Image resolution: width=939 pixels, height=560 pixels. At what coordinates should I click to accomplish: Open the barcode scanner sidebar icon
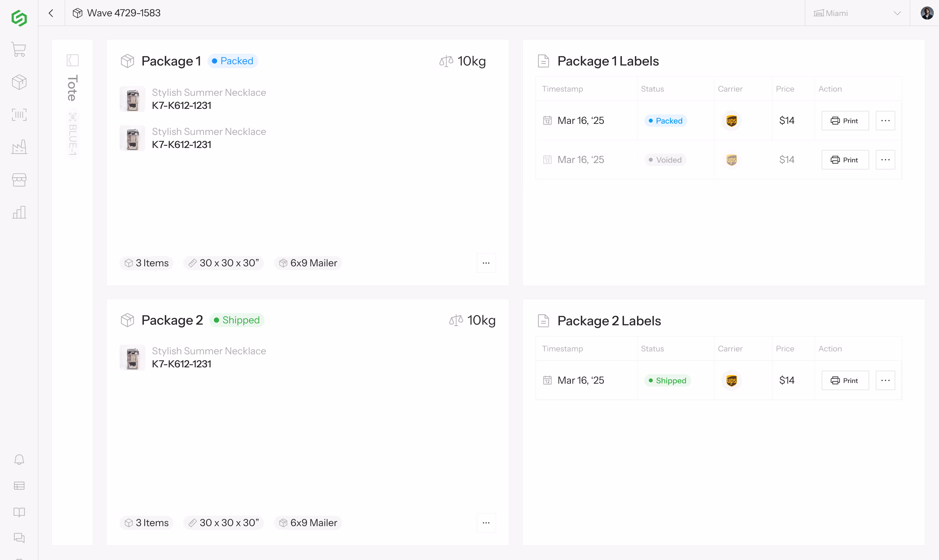(19, 115)
